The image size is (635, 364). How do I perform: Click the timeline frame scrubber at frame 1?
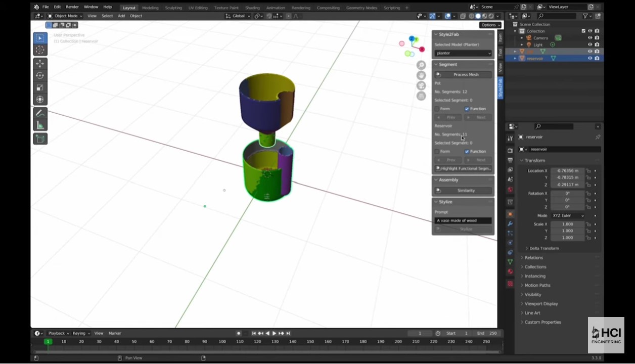(48, 342)
